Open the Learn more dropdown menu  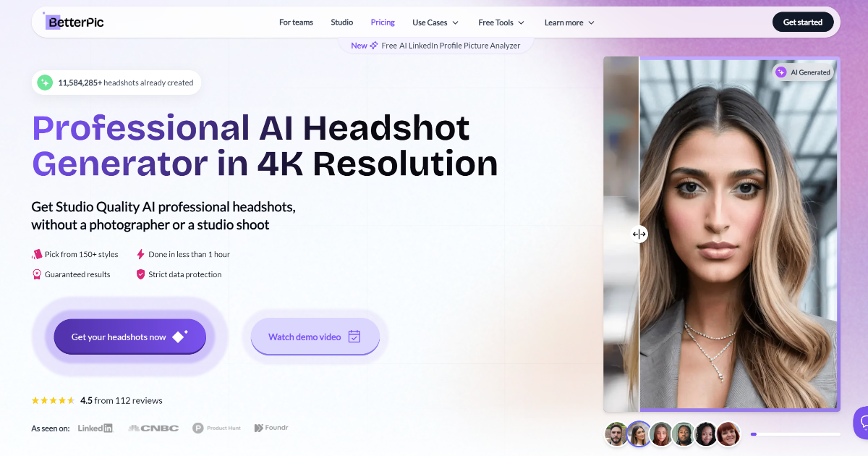click(569, 22)
